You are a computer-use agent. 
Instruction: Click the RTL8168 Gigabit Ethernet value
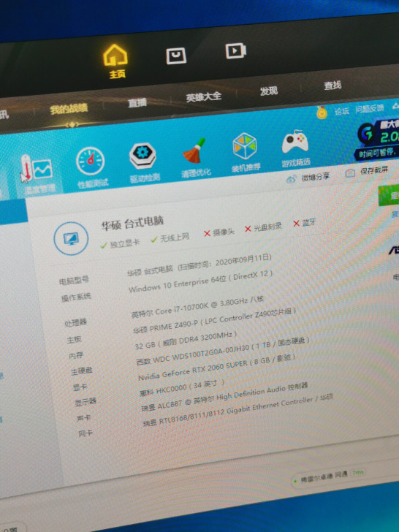237,410
